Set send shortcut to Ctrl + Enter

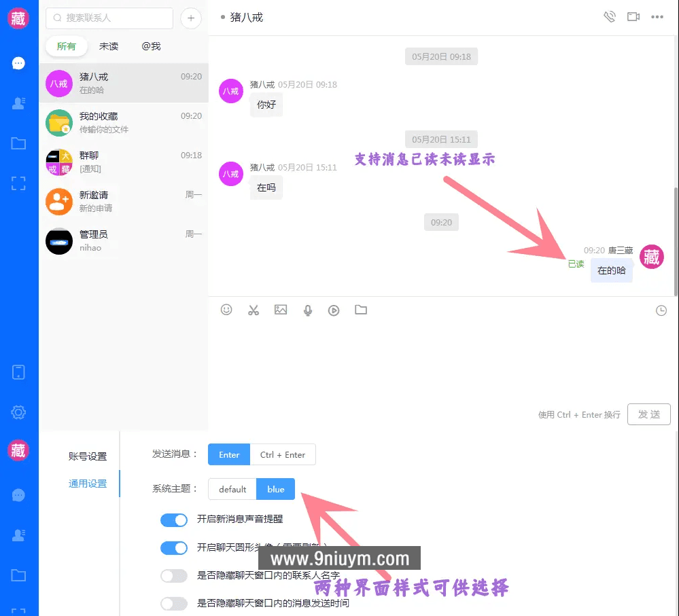[x=282, y=454]
